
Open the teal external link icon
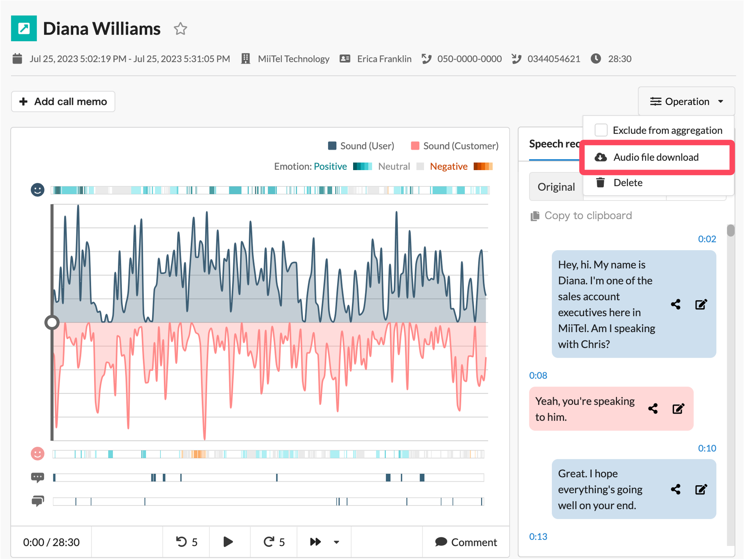(x=24, y=28)
